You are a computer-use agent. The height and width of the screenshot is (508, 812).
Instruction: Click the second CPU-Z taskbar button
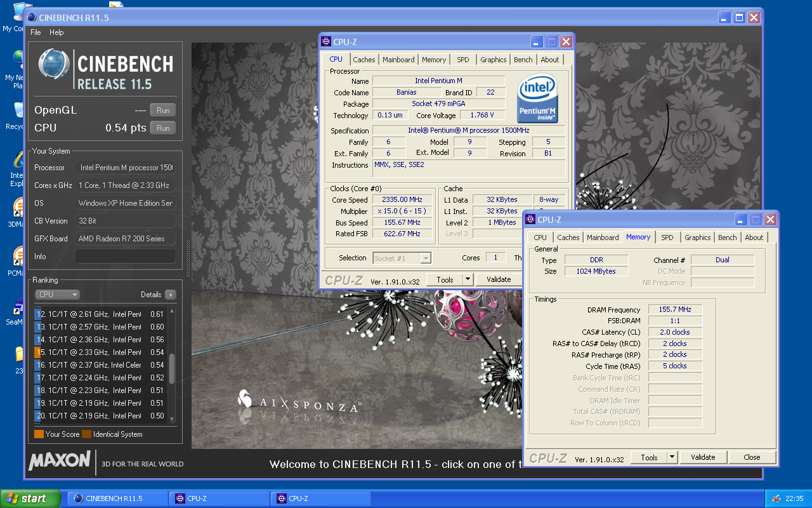click(x=321, y=498)
